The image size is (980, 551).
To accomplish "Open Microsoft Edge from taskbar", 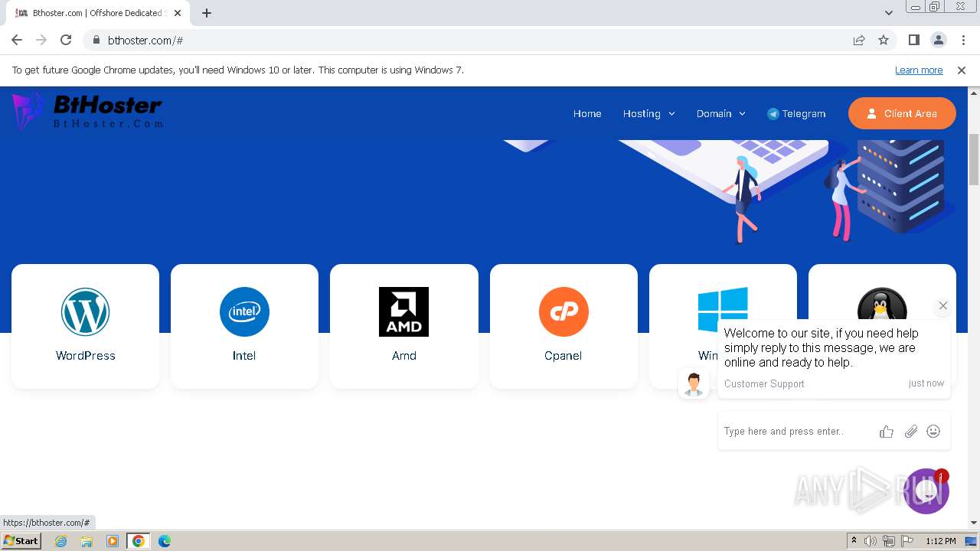I will [x=165, y=541].
